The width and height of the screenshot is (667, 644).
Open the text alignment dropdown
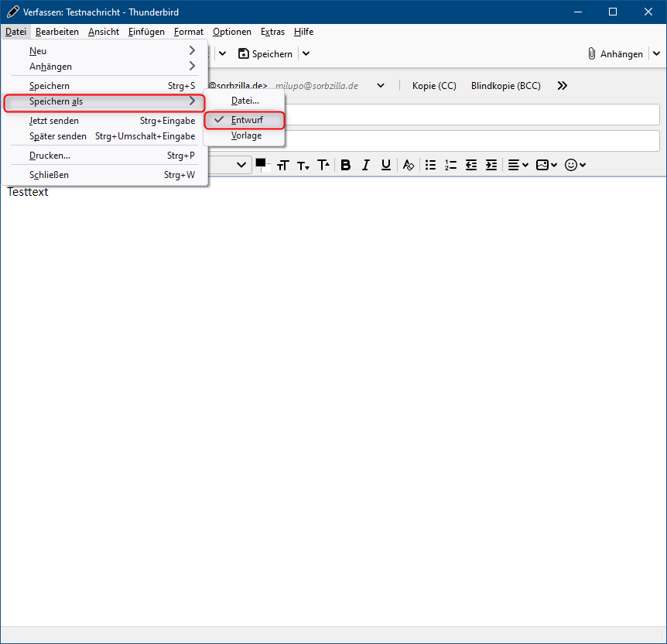518,165
